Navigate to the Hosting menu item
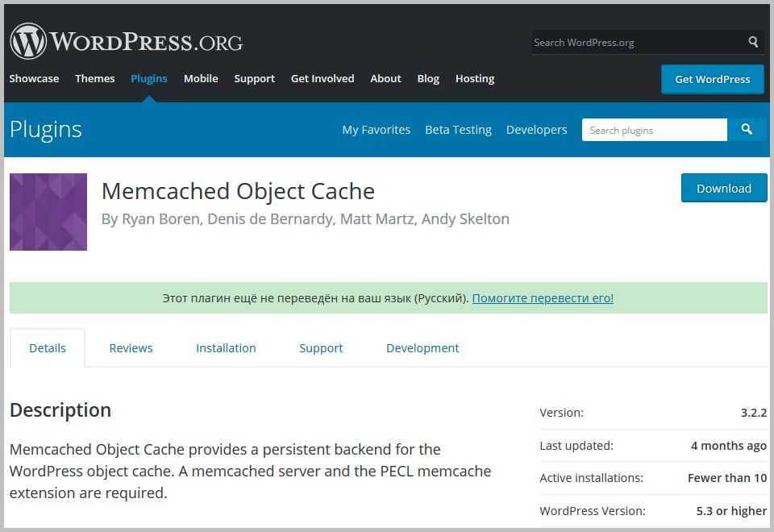Image resolution: width=774 pixels, height=532 pixels. pyautogui.click(x=475, y=78)
